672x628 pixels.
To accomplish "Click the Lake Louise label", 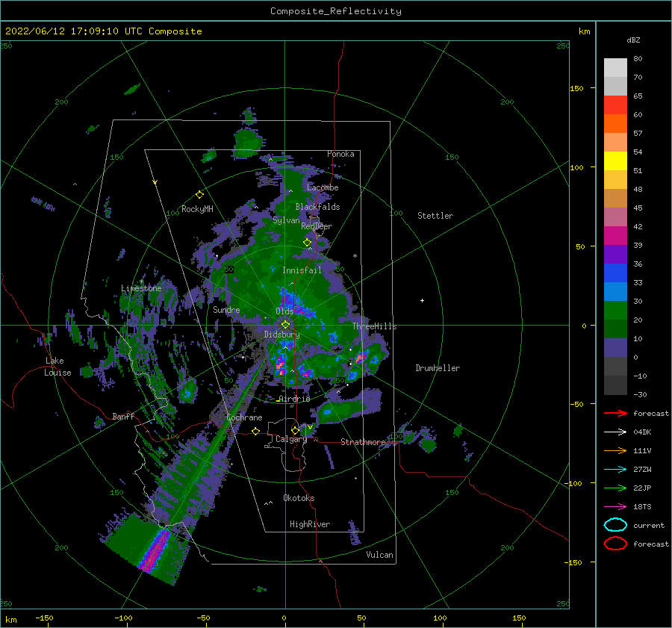I will (58, 367).
